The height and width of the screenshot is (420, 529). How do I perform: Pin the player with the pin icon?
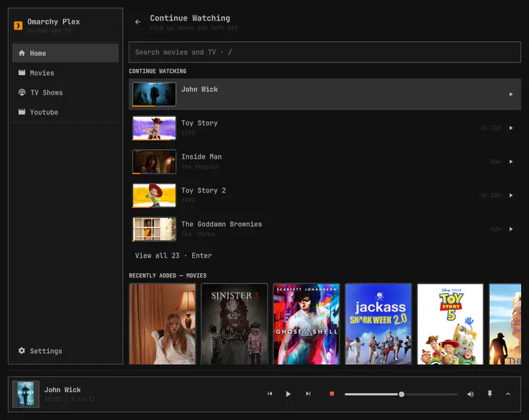490,394
